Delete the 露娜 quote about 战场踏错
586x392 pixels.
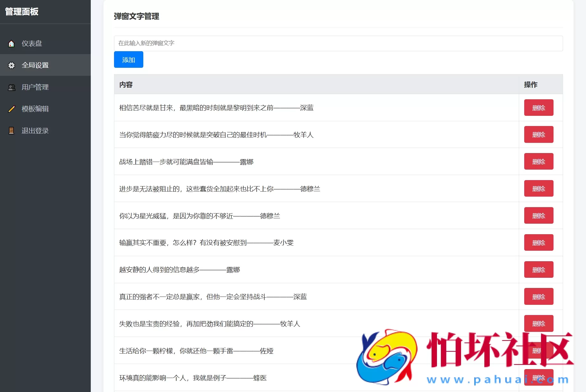click(538, 161)
